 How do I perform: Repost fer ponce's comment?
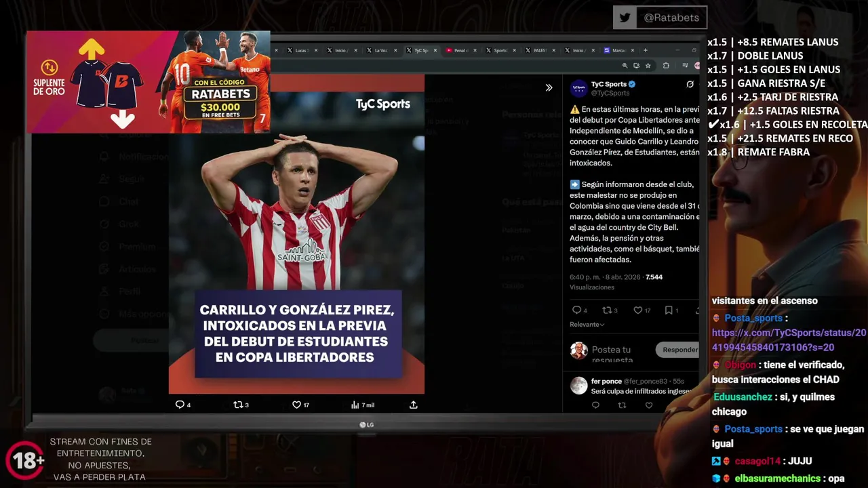coord(622,405)
